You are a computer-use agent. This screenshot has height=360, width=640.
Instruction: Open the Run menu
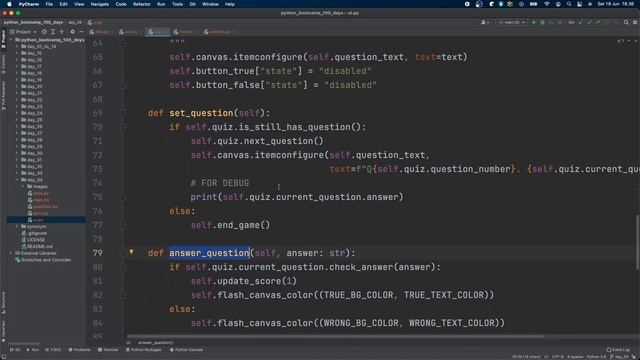pyautogui.click(x=161, y=4)
